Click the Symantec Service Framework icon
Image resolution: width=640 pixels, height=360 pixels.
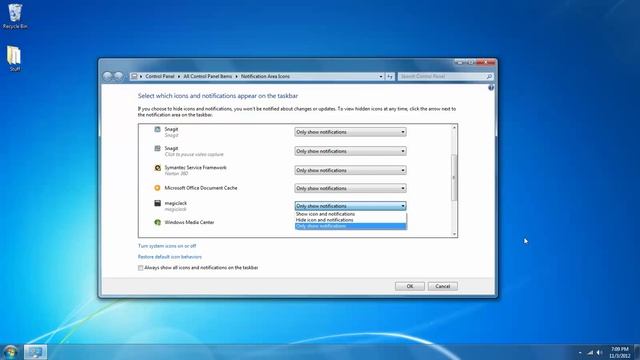pyautogui.click(x=157, y=168)
